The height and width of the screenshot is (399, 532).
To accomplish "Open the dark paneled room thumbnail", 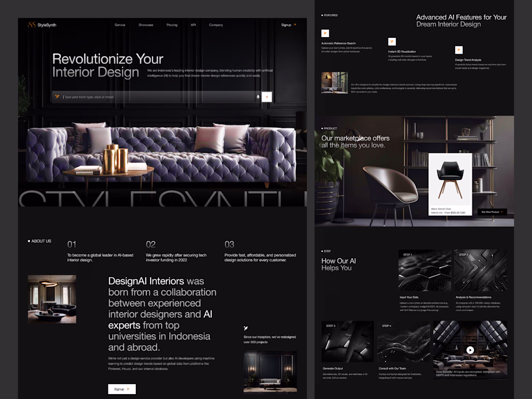I will coord(270,372).
